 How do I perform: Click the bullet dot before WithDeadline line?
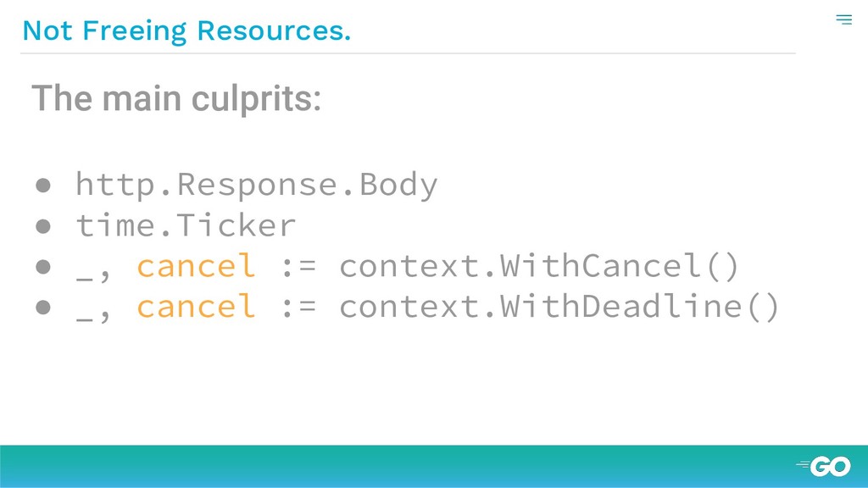pyautogui.click(x=43, y=307)
